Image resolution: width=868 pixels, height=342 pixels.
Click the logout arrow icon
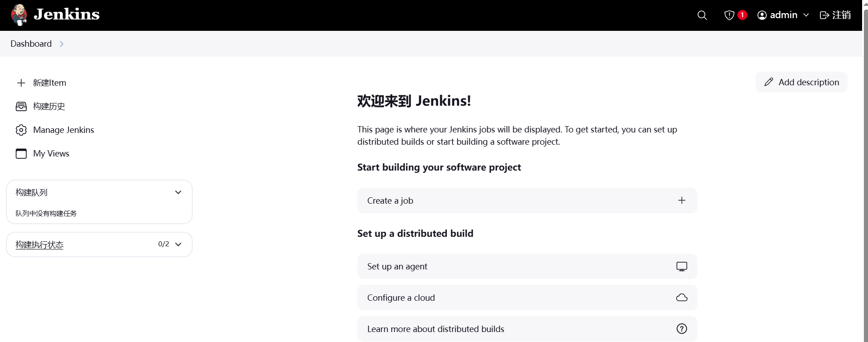tap(824, 15)
